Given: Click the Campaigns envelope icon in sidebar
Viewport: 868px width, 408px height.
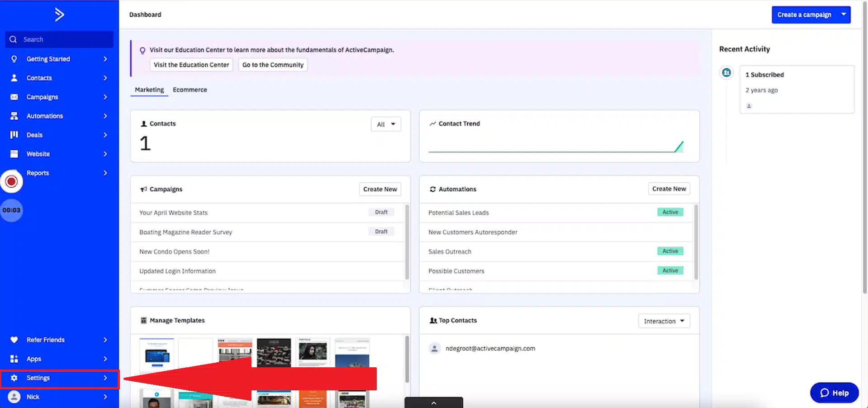Looking at the screenshot, I should [14, 97].
